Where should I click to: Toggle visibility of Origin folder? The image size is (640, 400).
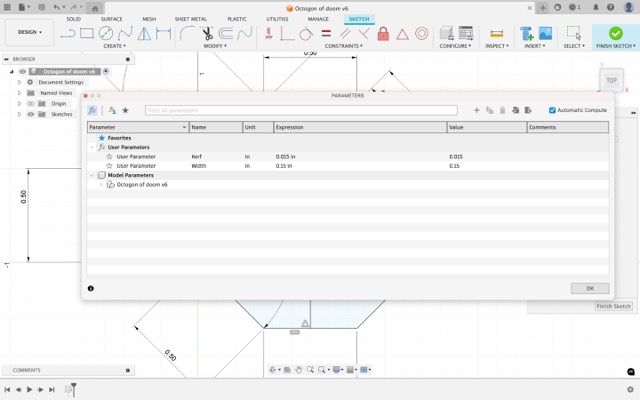tap(31, 104)
